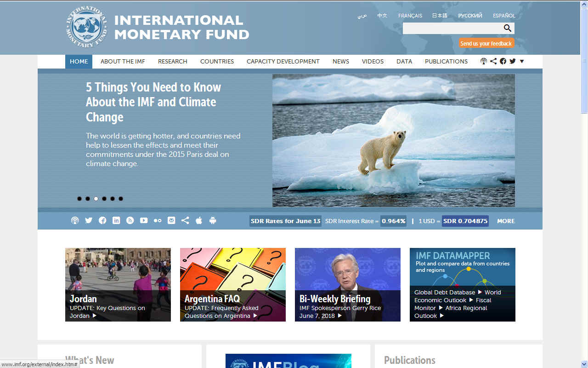Open the Flickr two-dots icon

pos(158,220)
